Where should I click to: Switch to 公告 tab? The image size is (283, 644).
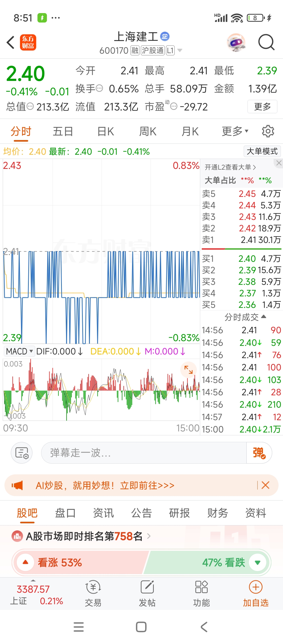[141, 513]
